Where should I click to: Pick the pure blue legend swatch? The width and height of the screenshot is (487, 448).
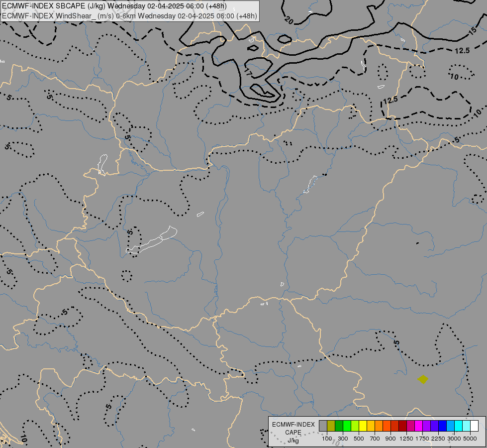click(443, 426)
